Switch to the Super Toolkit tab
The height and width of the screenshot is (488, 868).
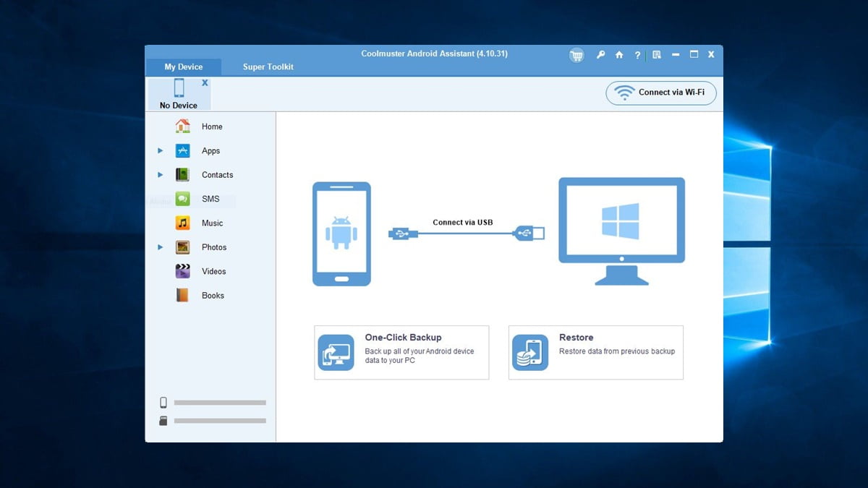[x=268, y=67]
